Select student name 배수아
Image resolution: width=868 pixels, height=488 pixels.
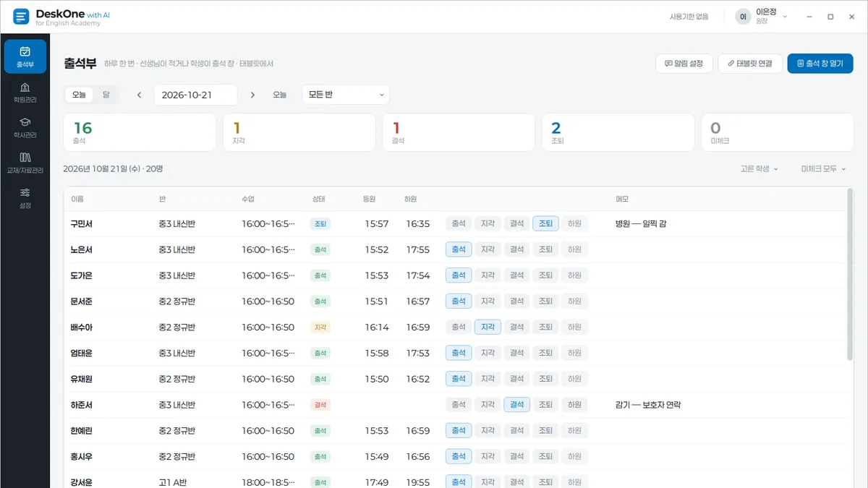[x=81, y=328]
